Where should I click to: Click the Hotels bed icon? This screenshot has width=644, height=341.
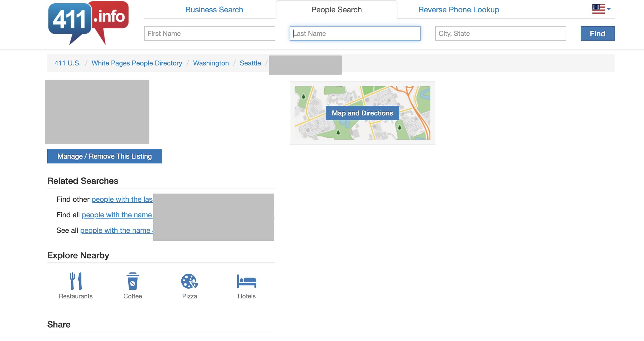(x=246, y=281)
